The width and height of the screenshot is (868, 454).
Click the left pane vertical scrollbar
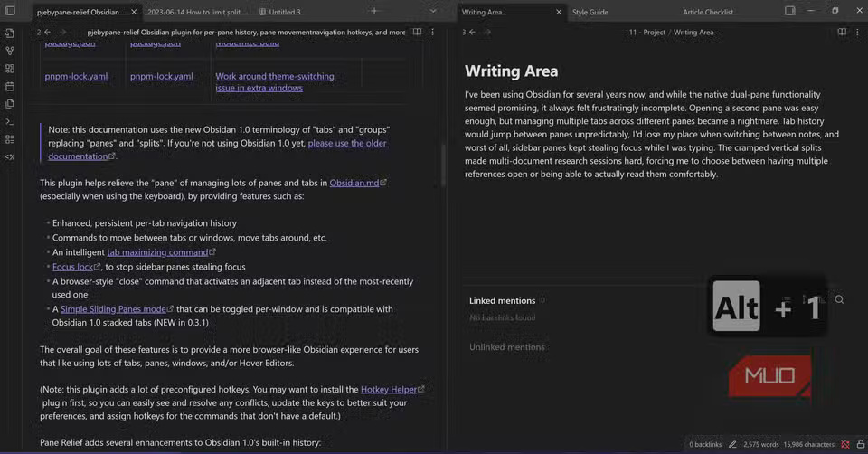[x=442, y=163]
